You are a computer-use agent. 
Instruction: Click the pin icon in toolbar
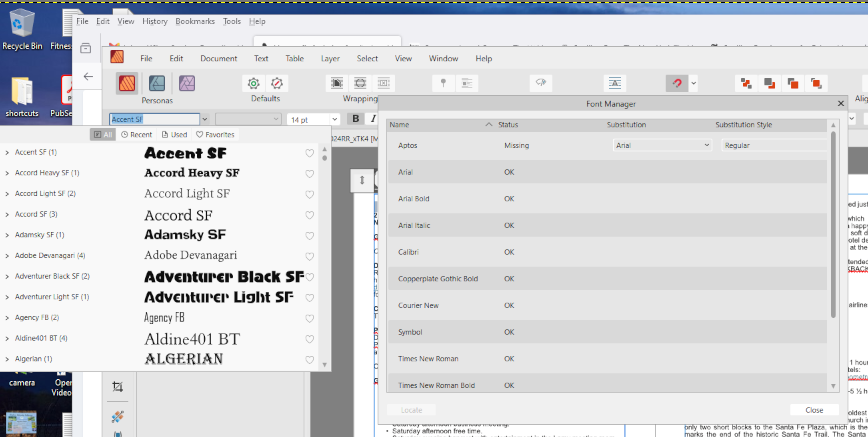coord(443,83)
